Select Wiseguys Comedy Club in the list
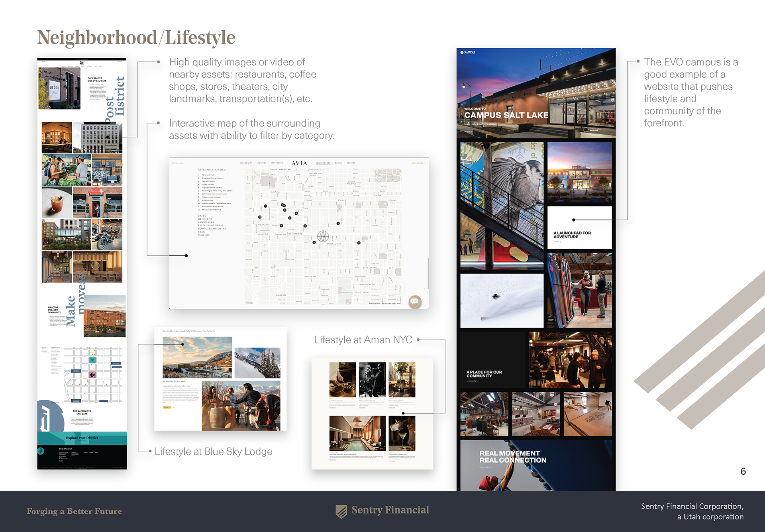Viewport: 765px width, 532px height. coord(211,210)
